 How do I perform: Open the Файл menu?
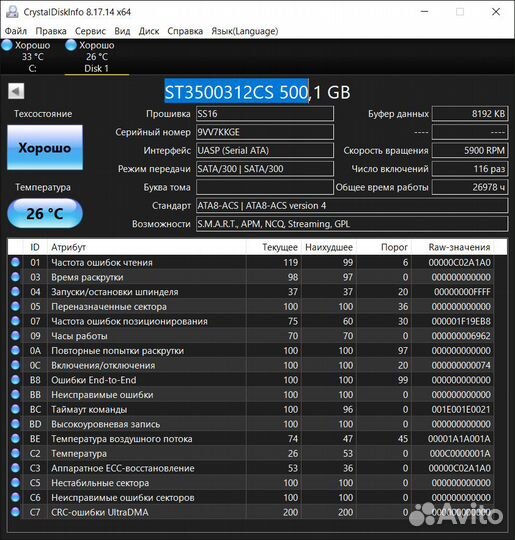click(x=16, y=31)
